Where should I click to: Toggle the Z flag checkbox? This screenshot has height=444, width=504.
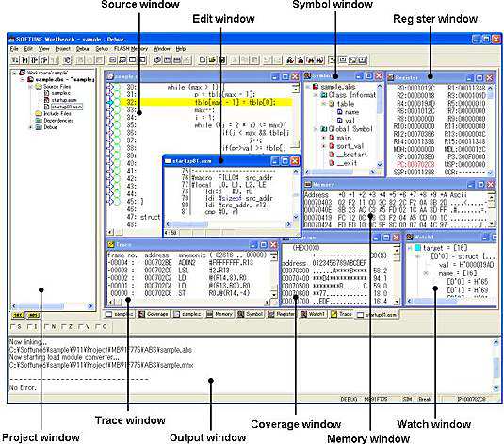[x=64, y=327]
